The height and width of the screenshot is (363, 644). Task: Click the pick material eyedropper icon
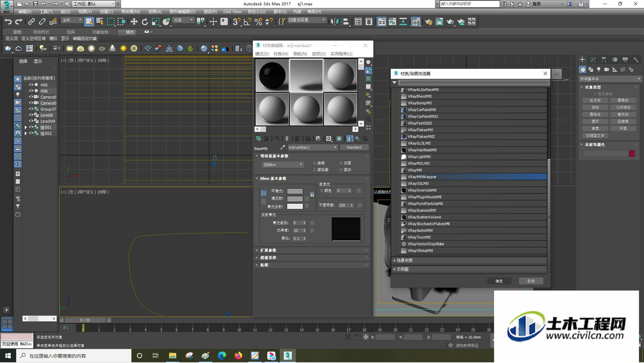coord(282,147)
